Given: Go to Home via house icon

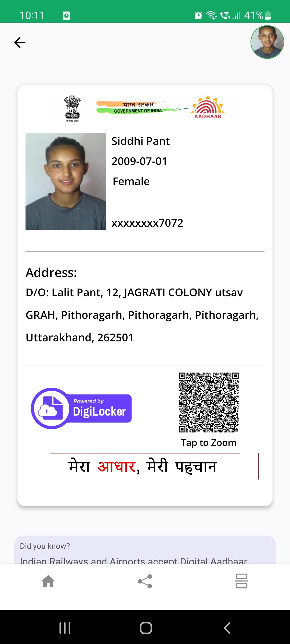Looking at the screenshot, I should click(x=48, y=581).
